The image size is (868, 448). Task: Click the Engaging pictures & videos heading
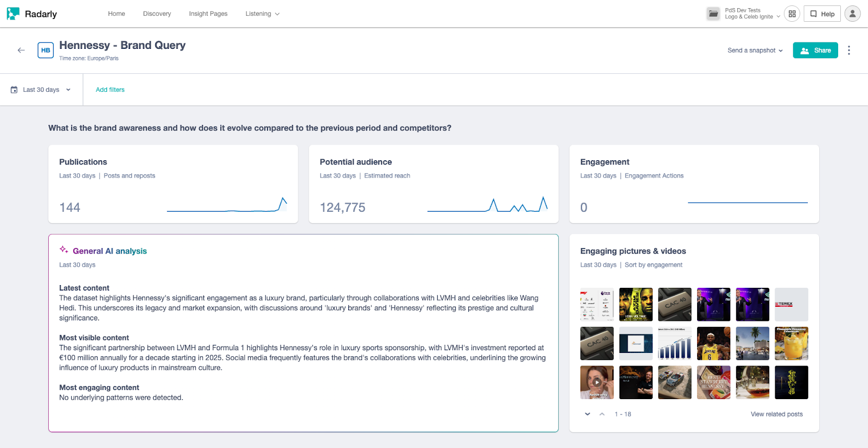[633, 251]
